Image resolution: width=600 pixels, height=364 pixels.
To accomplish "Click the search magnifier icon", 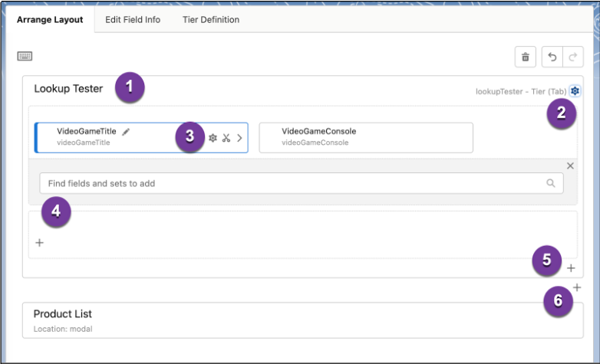I will click(x=551, y=183).
